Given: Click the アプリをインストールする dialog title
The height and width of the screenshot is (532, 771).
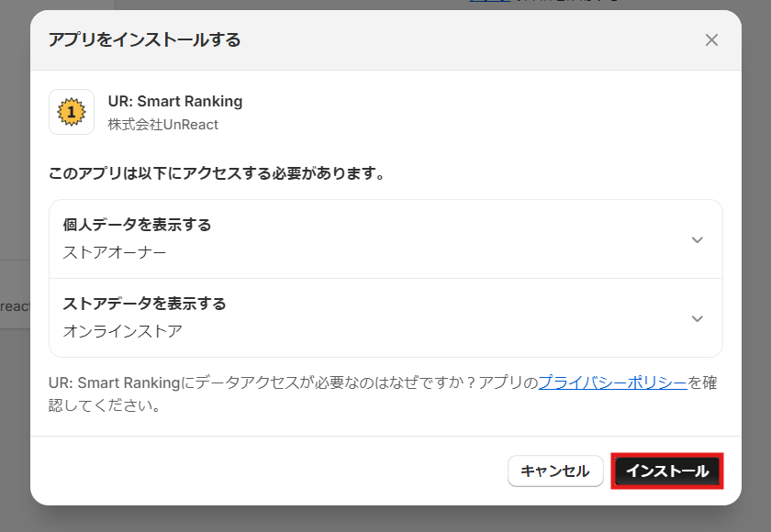Looking at the screenshot, I should pyautogui.click(x=145, y=39).
